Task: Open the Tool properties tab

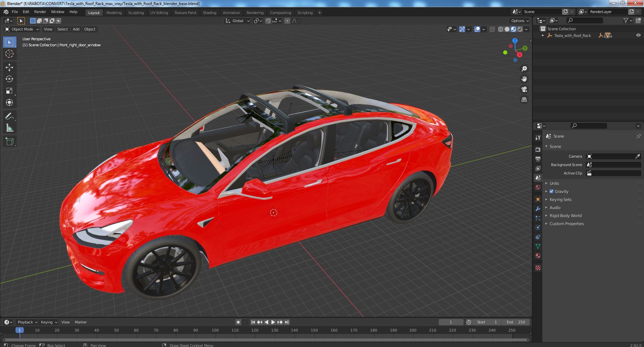Action: [538, 138]
